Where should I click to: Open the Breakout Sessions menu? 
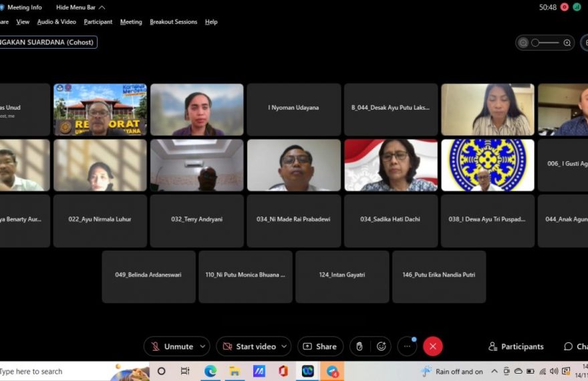pyautogui.click(x=173, y=22)
